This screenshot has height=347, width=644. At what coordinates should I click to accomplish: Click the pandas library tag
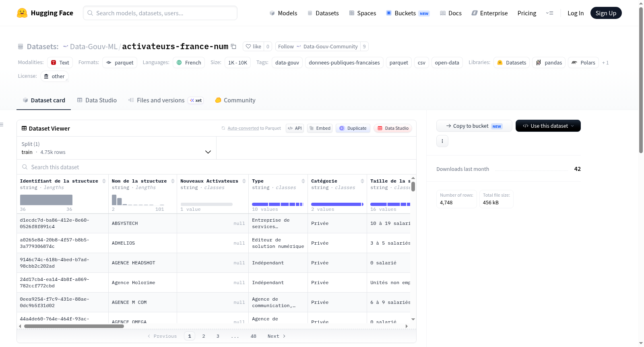coord(549,62)
